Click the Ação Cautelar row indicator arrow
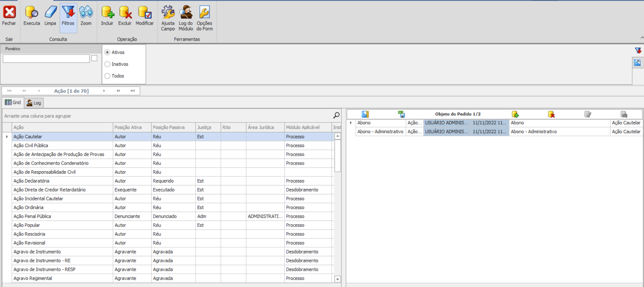Viewport: 644px width, 287px height. [7, 137]
